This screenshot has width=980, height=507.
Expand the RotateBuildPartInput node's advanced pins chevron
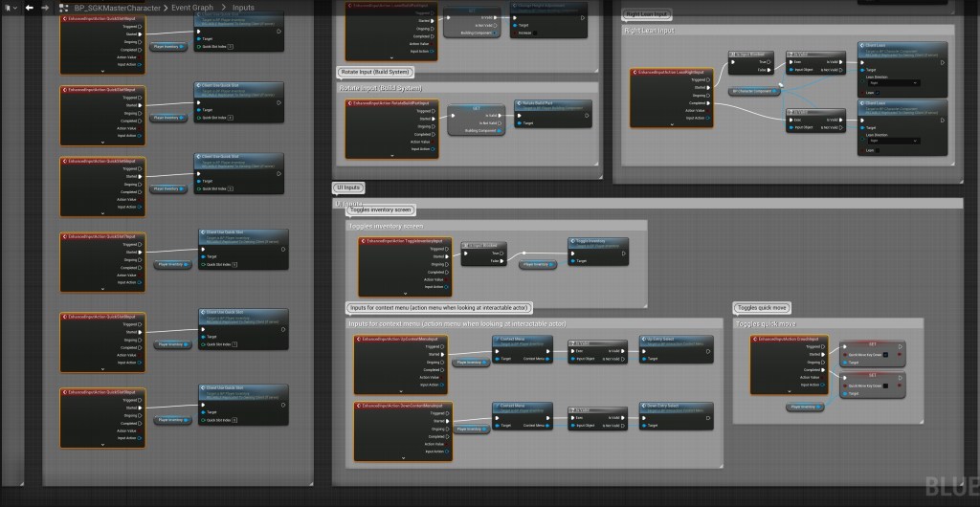pos(392,155)
